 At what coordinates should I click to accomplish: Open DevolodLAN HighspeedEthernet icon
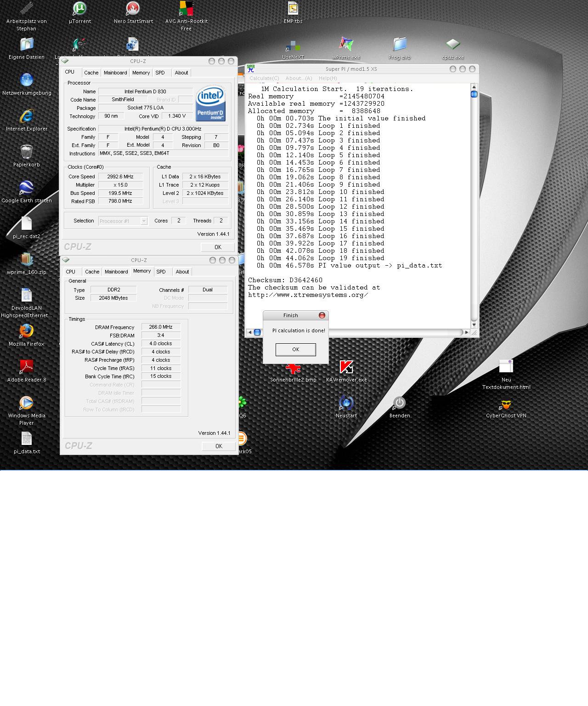[26, 303]
